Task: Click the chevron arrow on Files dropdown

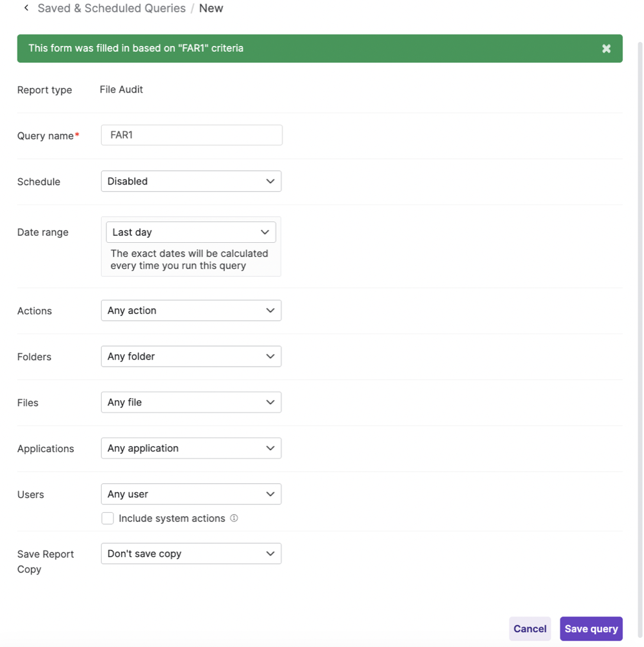Action: click(270, 402)
